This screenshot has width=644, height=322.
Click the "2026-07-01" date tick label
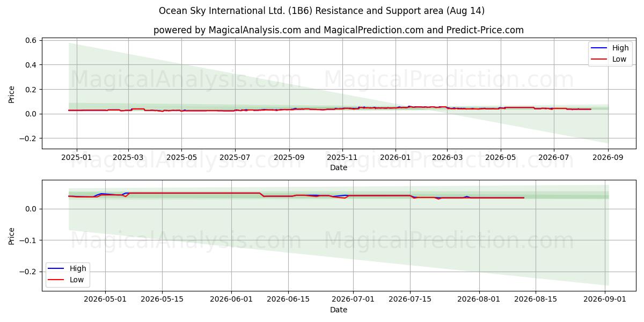coord(353,299)
